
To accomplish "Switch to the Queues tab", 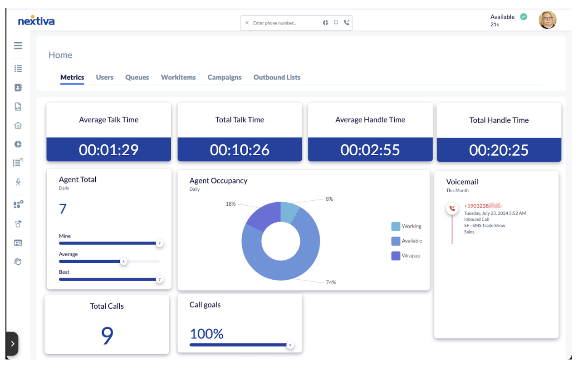I will point(137,77).
